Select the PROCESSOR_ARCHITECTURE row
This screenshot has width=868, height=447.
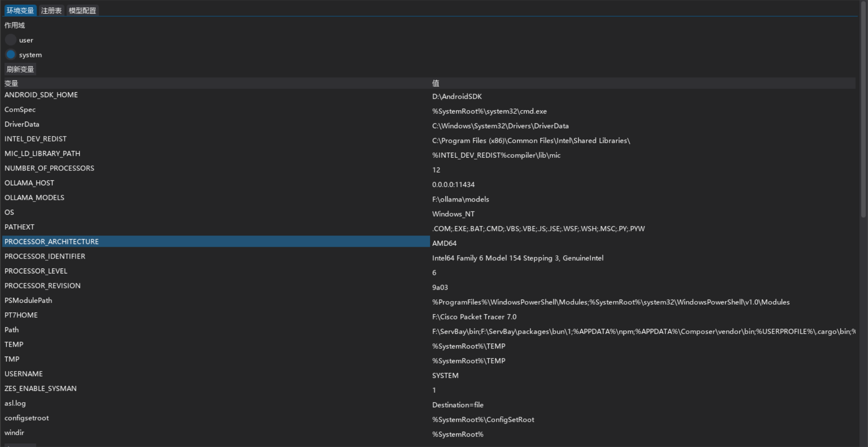[x=52, y=242]
